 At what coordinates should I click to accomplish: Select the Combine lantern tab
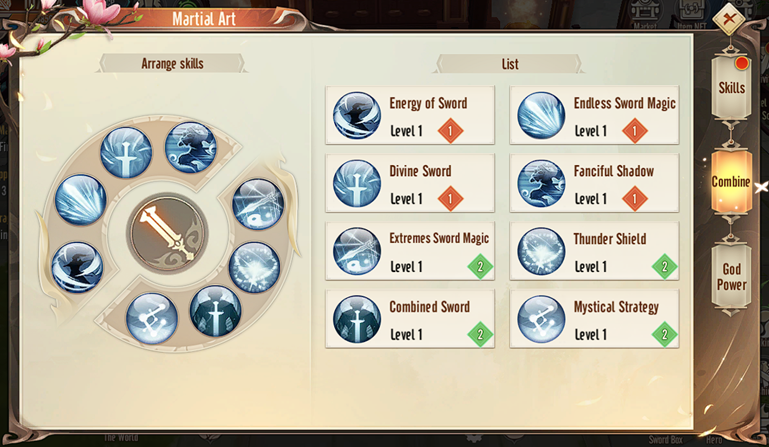731,182
